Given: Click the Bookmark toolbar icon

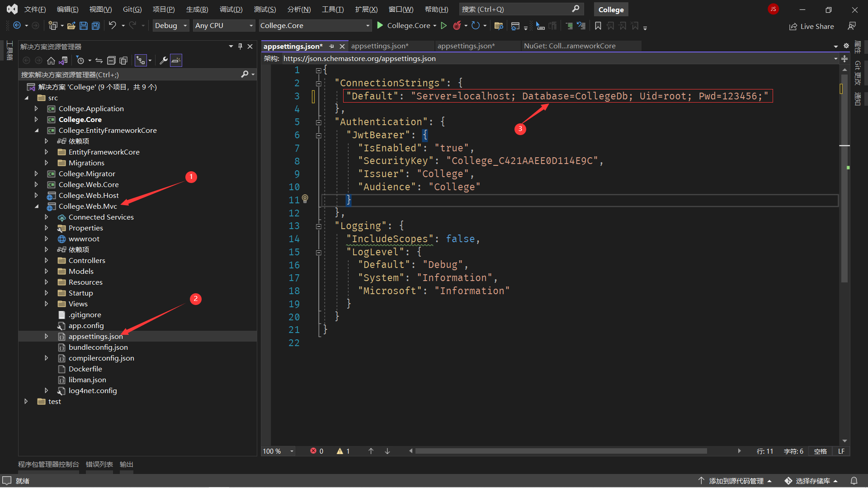Looking at the screenshot, I should pyautogui.click(x=598, y=26).
